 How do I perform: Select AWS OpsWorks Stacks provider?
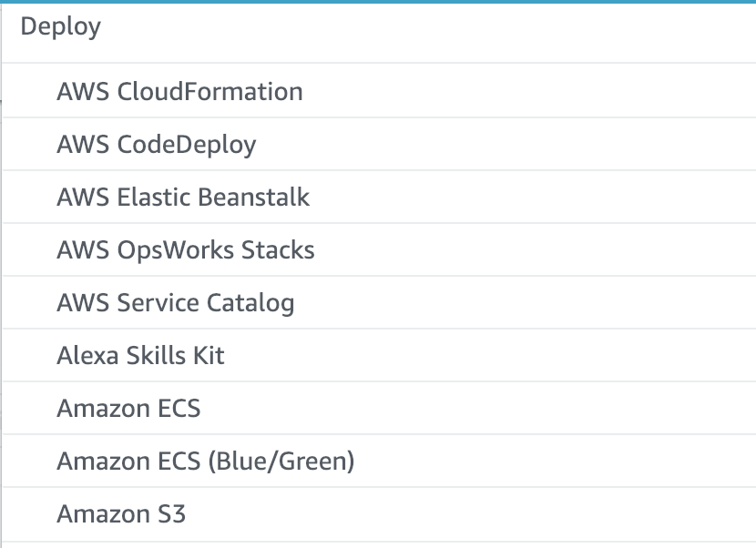click(x=186, y=249)
